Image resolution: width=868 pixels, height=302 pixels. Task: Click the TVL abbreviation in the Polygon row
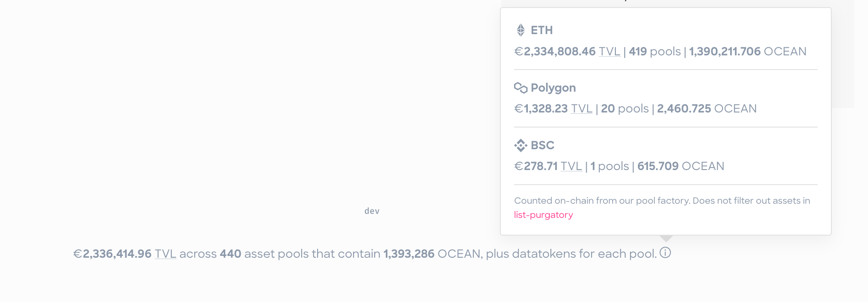(x=582, y=108)
